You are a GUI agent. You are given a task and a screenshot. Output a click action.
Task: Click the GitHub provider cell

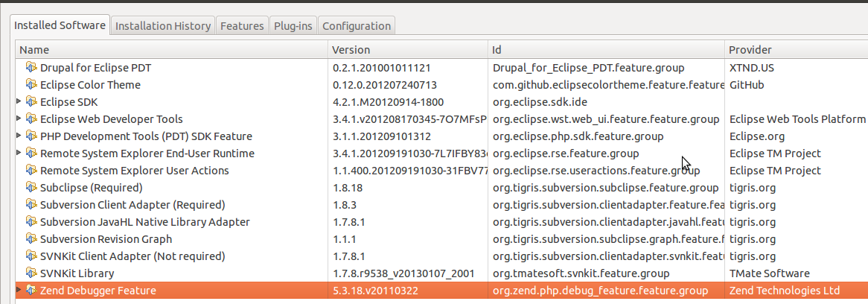(x=747, y=85)
